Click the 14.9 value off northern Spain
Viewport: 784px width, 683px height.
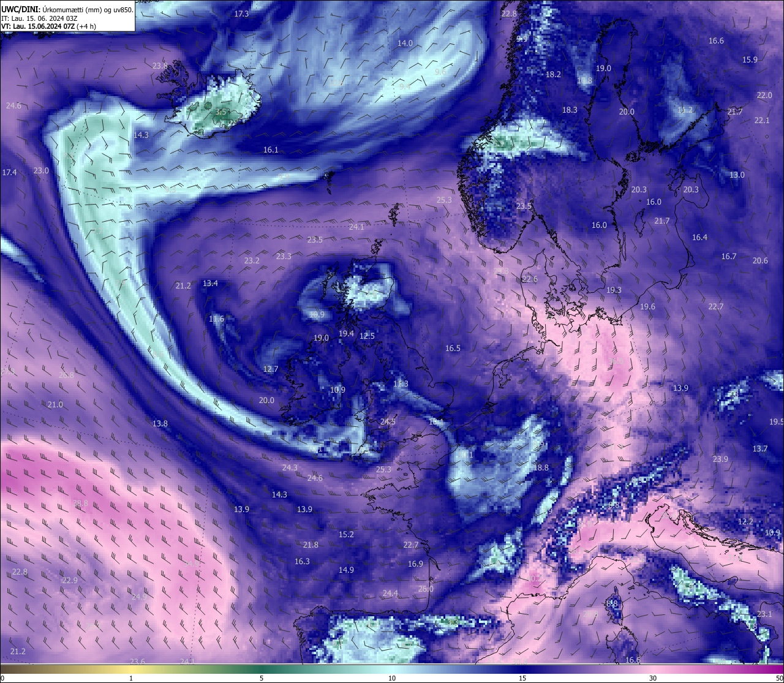346,570
